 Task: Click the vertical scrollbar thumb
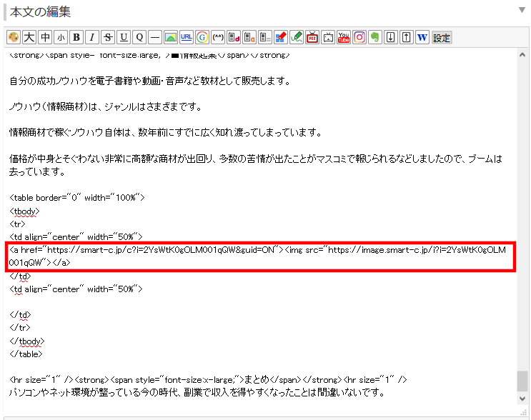pyautogui.click(x=522, y=381)
